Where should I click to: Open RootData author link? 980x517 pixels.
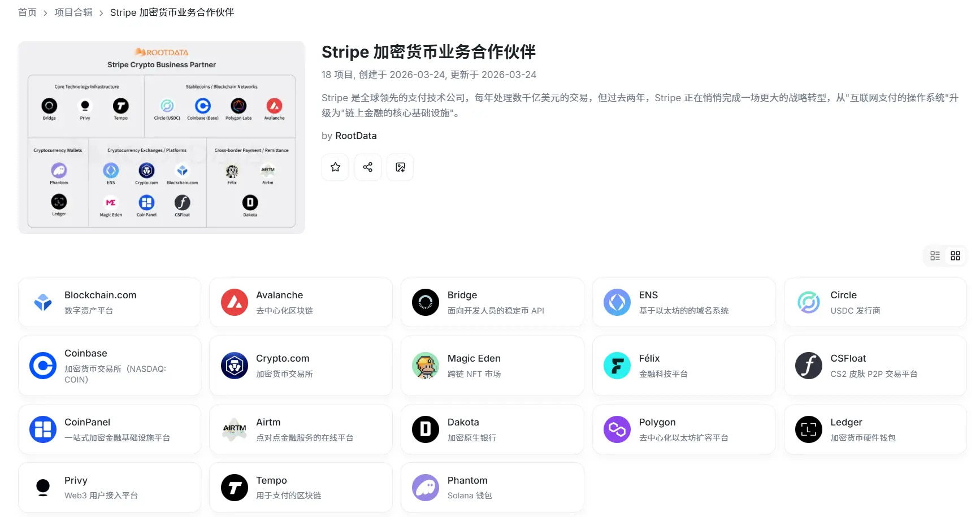coord(356,136)
